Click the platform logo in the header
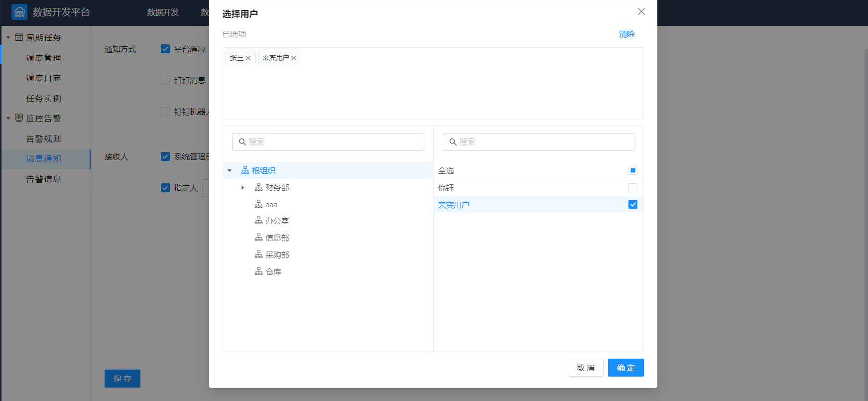Screen dimensions: 868x401 [x=19, y=12]
